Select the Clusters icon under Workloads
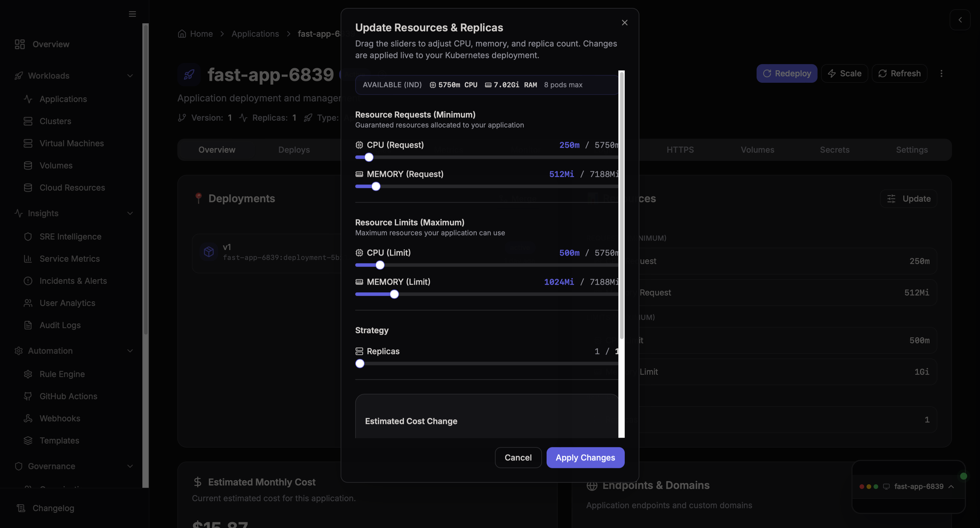 tap(28, 121)
